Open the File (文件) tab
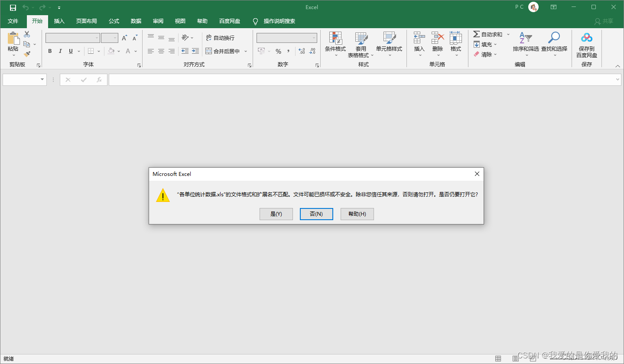The image size is (624, 364). tap(13, 21)
